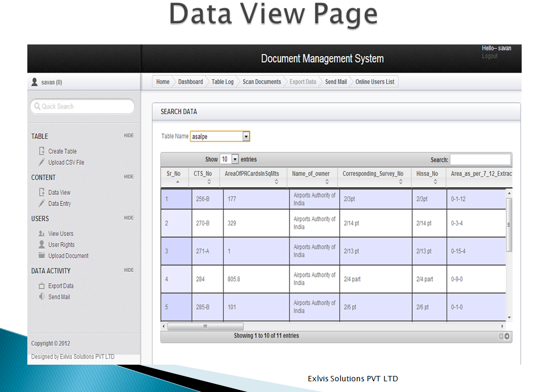The image size is (549, 392).
Task: Click the Export Data bag icon
Action: (41, 285)
